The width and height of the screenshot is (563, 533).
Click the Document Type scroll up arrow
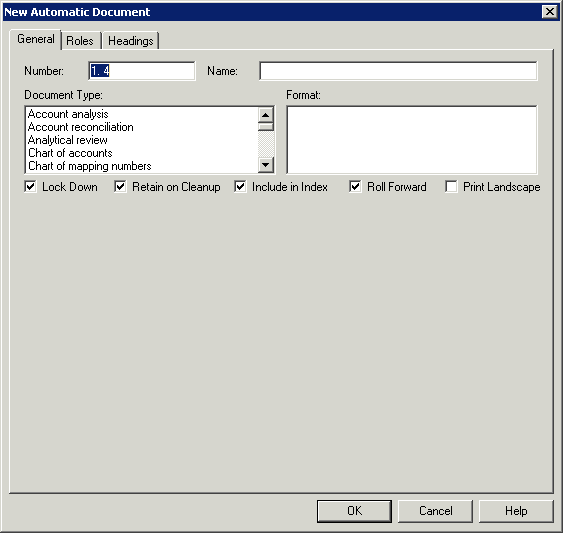point(266,115)
